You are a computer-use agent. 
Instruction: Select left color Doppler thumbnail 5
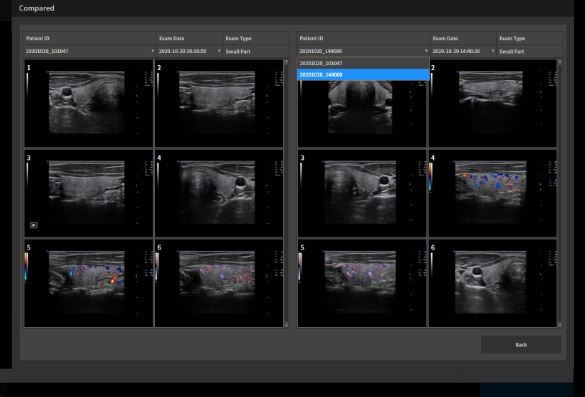point(89,283)
